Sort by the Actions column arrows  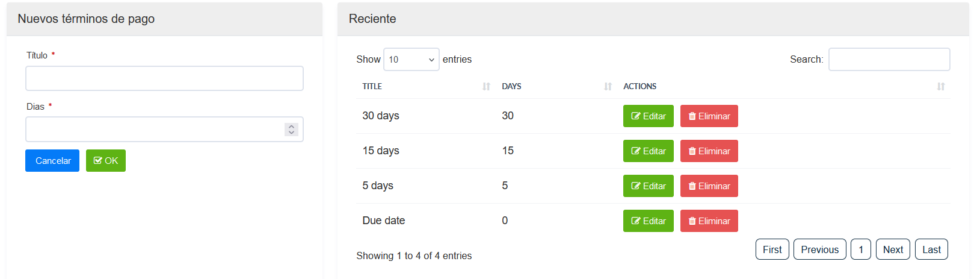[940, 87]
